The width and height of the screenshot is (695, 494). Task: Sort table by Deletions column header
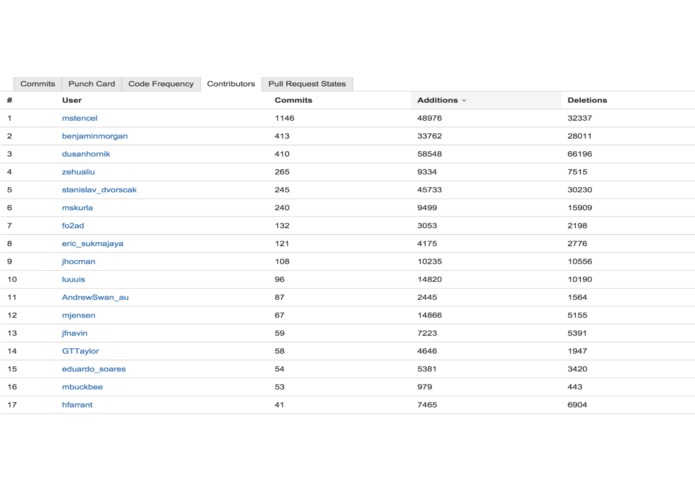tap(587, 100)
